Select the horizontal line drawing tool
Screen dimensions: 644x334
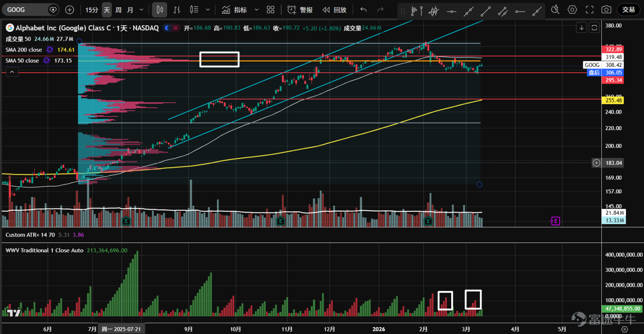coord(451,11)
